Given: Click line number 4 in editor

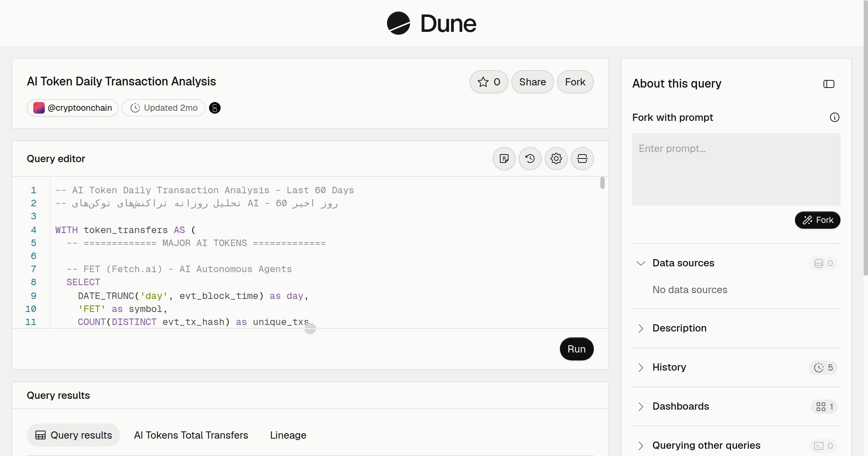Looking at the screenshot, I should tap(34, 230).
